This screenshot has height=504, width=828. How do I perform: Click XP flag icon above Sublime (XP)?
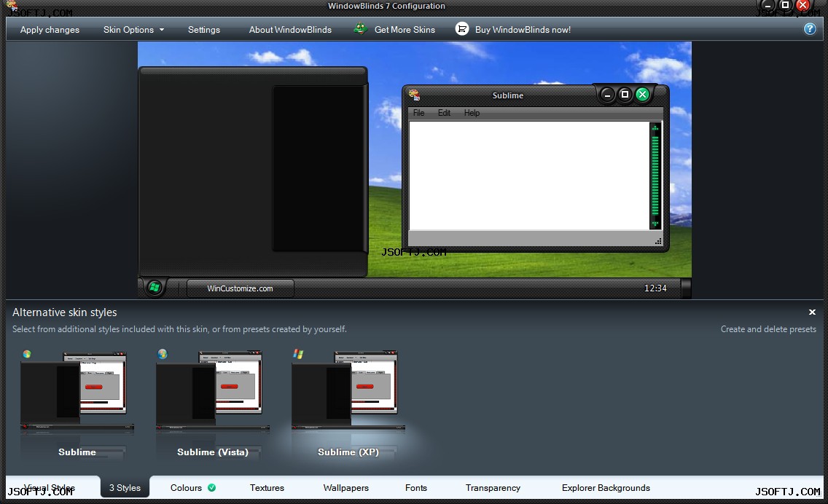298,354
